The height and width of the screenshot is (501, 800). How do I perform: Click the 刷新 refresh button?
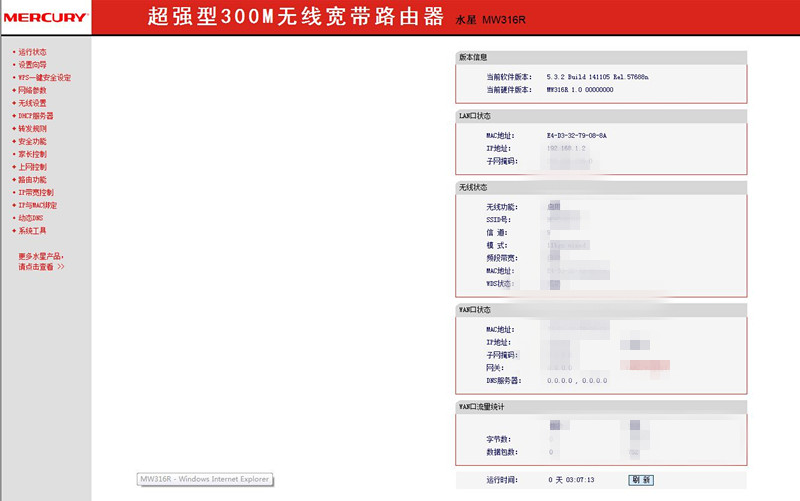(x=641, y=480)
